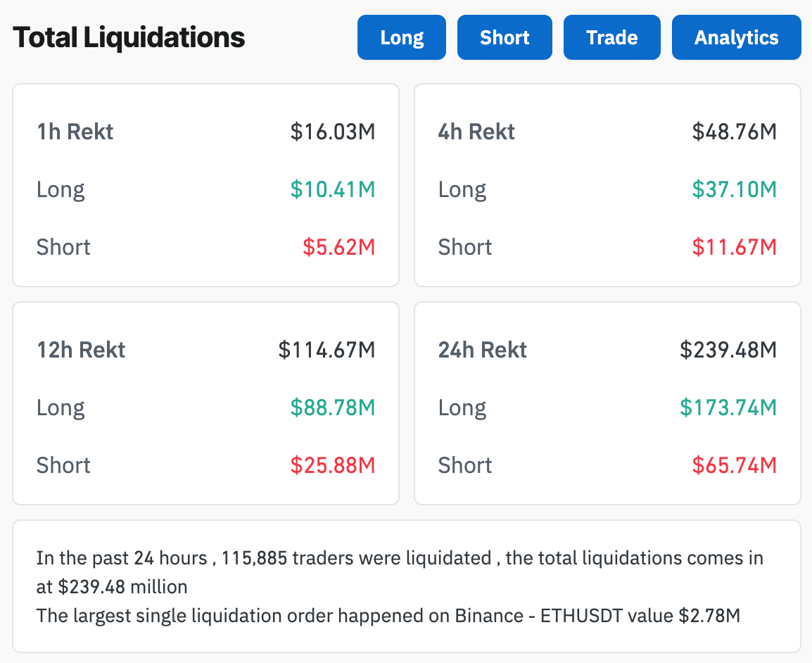This screenshot has height=663, width=812.
Task: Click the 115,885 traders liquidated summary text
Action: (x=356, y=559)
